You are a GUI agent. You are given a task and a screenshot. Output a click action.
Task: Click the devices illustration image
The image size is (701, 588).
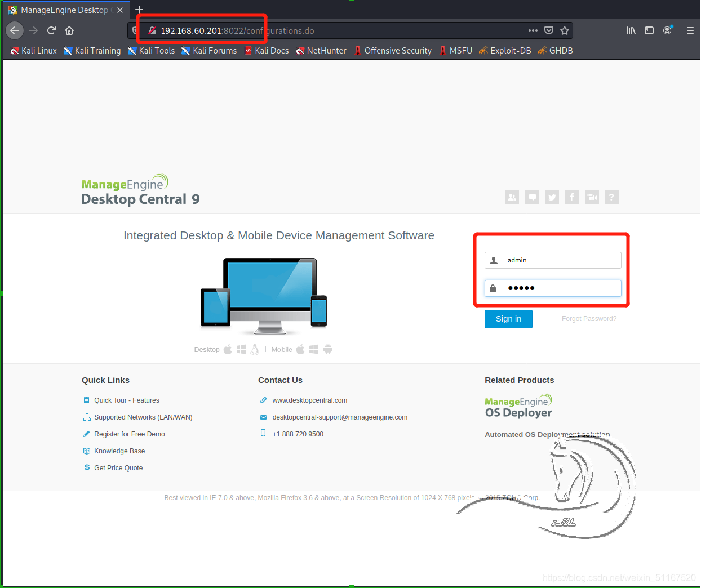click(x=264, y=296)
